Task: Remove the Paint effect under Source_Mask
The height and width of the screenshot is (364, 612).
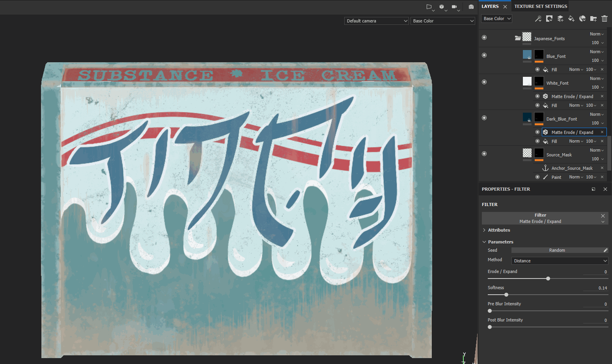Action: (x=602, y=177)
